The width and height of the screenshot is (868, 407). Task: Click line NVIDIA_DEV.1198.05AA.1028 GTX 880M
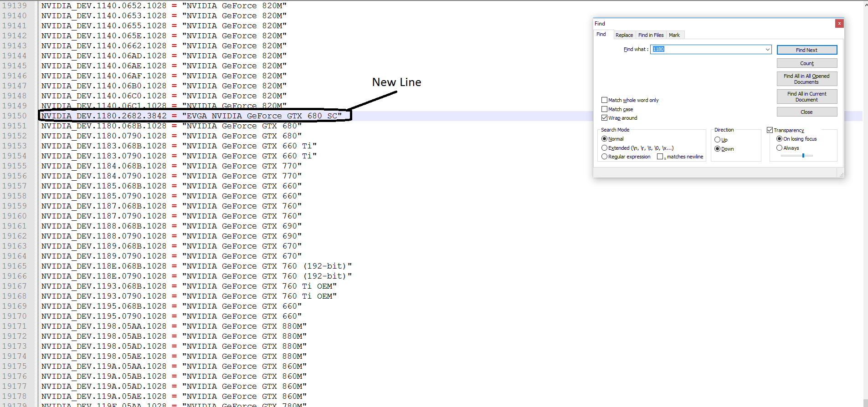pos(174,326)
